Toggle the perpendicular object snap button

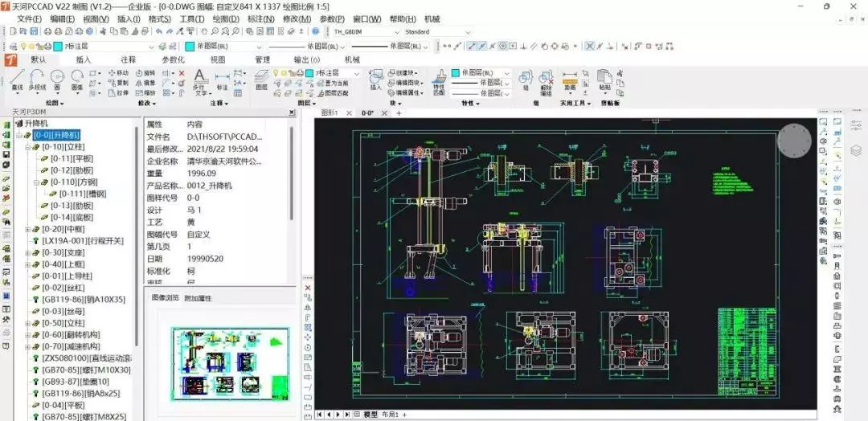524,46
